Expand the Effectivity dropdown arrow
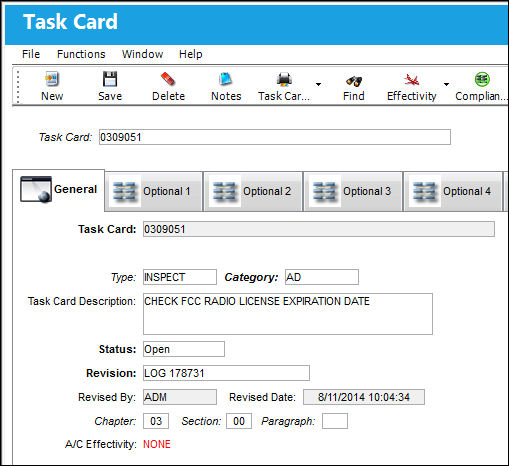Image resolution: width=509 pixels, height=466 pixels. click(x=446, y=84)
